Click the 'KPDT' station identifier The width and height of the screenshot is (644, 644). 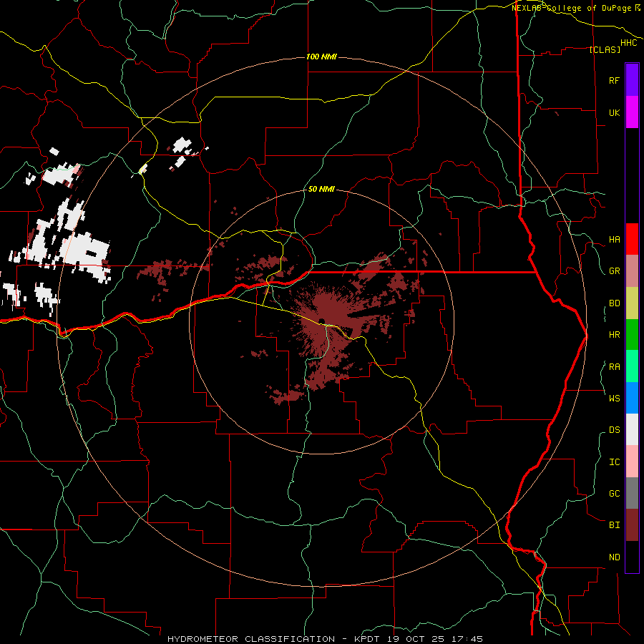click(x=368, y=639)
